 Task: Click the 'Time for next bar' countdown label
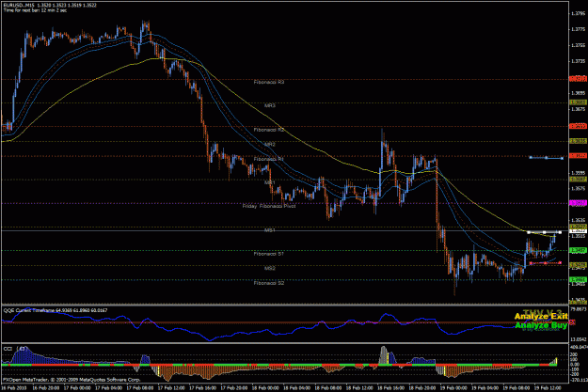35,10
